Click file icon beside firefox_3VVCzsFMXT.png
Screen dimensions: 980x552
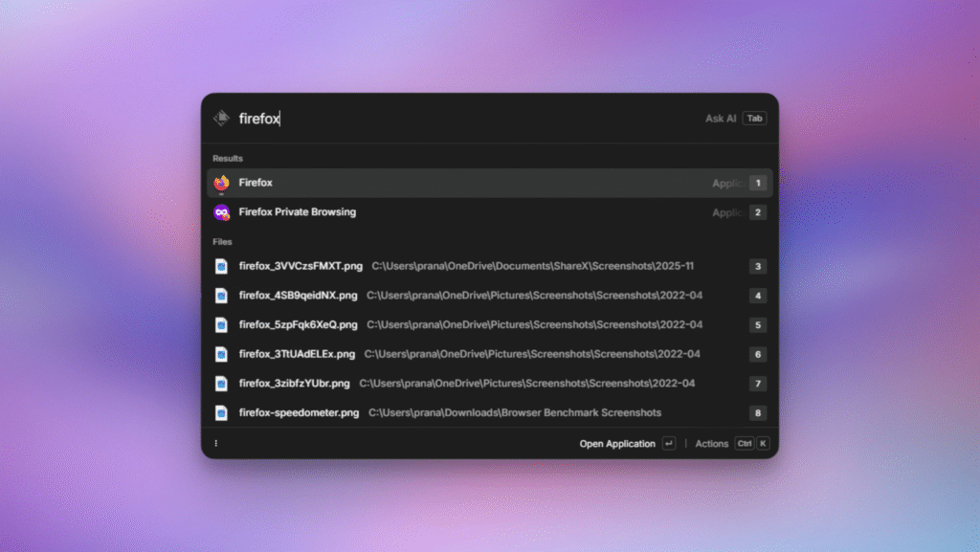221,266
